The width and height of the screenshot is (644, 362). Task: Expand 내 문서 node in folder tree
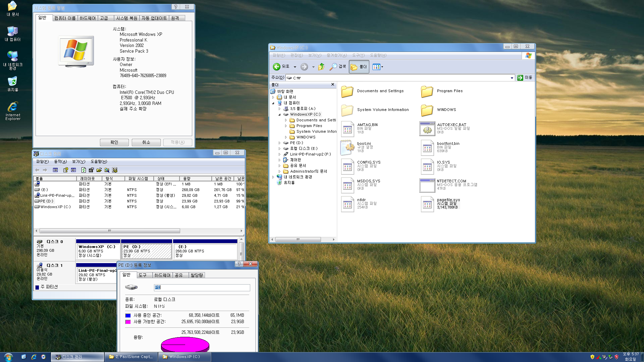click(x=273, y=97)
